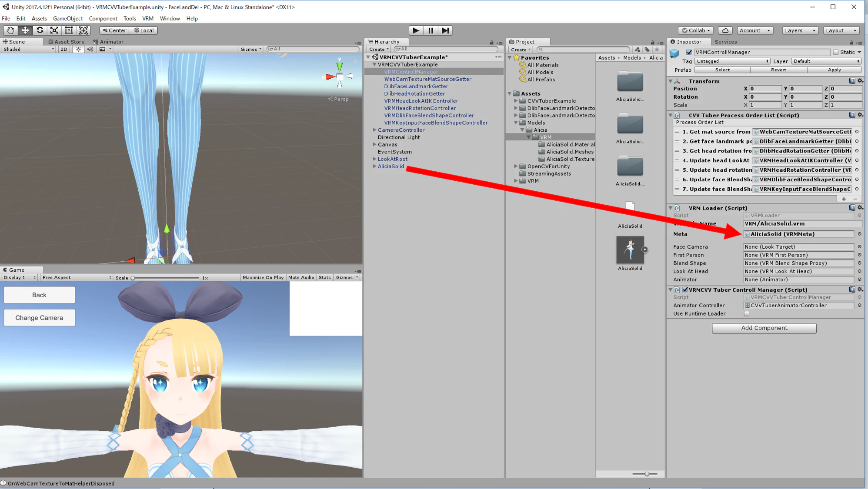The height and width of the screenshot is (489, 868).
Task: Open Transform component gear settings
Action: click(x=860, y=81)
